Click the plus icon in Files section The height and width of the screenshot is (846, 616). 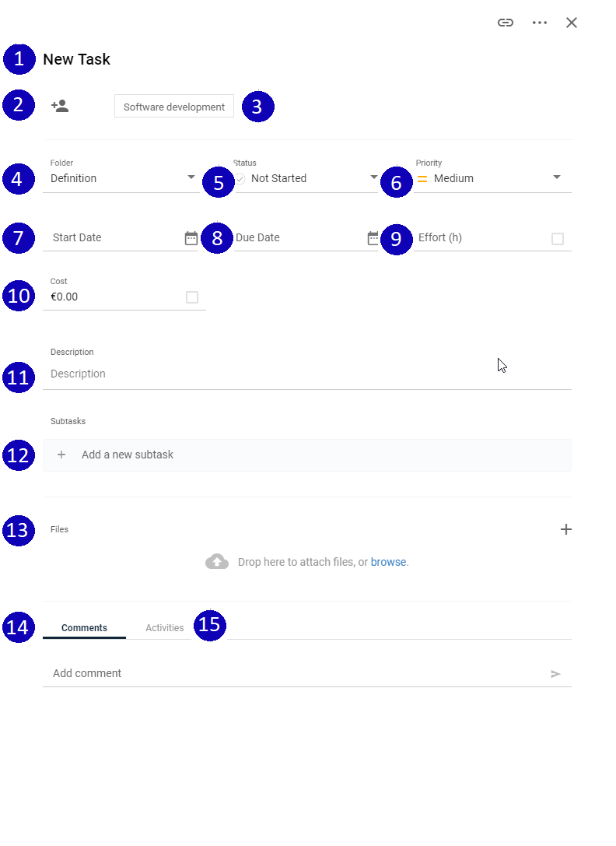[566, 529]
